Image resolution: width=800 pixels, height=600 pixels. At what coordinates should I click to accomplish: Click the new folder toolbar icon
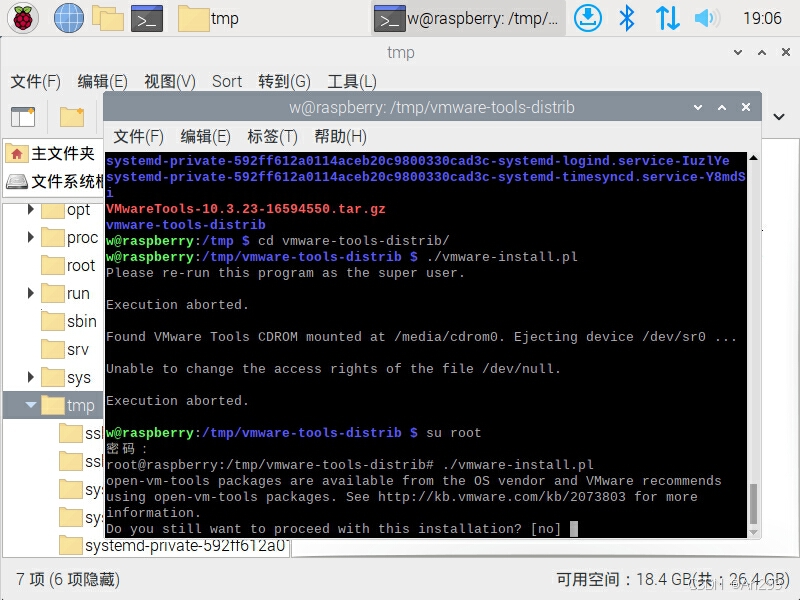(72, 117)
